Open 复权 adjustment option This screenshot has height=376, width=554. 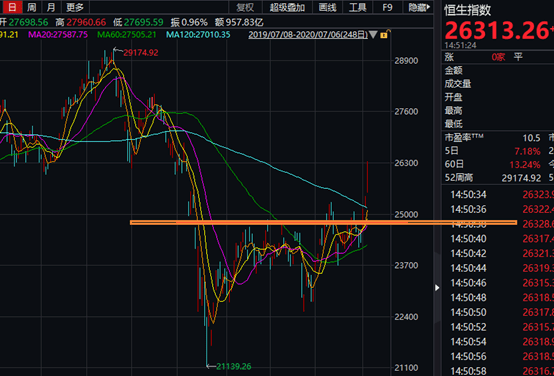pos(245,7)
